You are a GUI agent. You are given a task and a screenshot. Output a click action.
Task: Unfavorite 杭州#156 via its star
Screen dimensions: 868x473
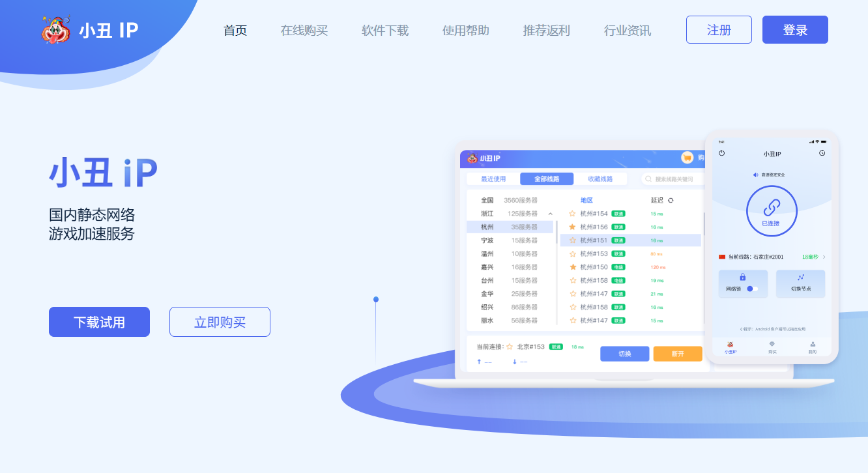[x=573, y=227]
